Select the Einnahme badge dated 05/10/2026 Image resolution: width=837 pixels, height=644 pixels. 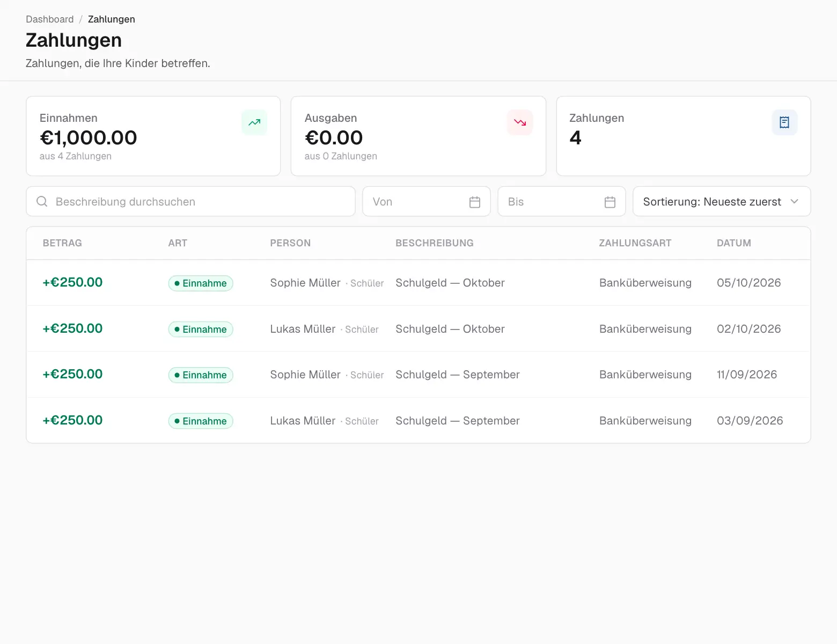coord(201,283)
